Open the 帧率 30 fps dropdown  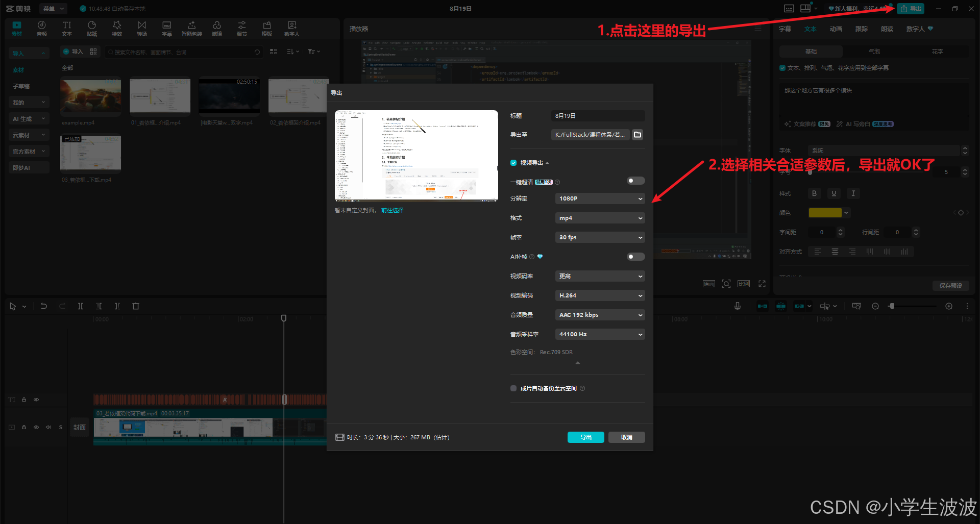click(x=600, y=237)
